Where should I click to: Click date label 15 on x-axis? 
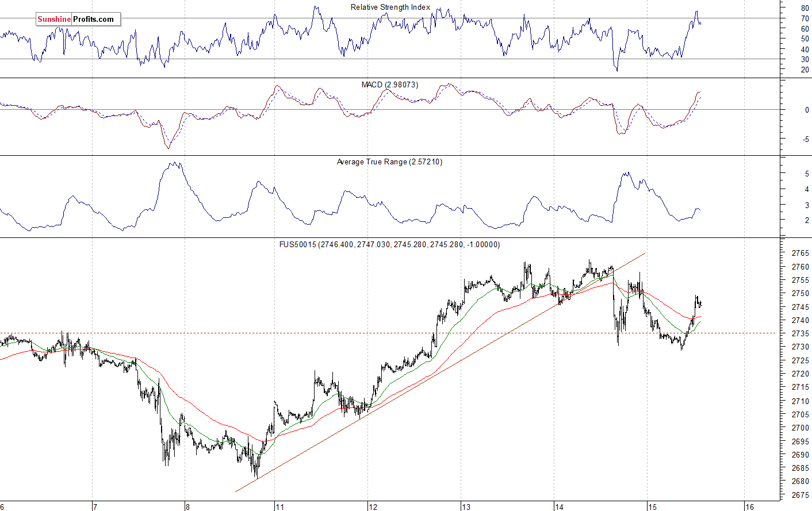[x=652, y=506]
